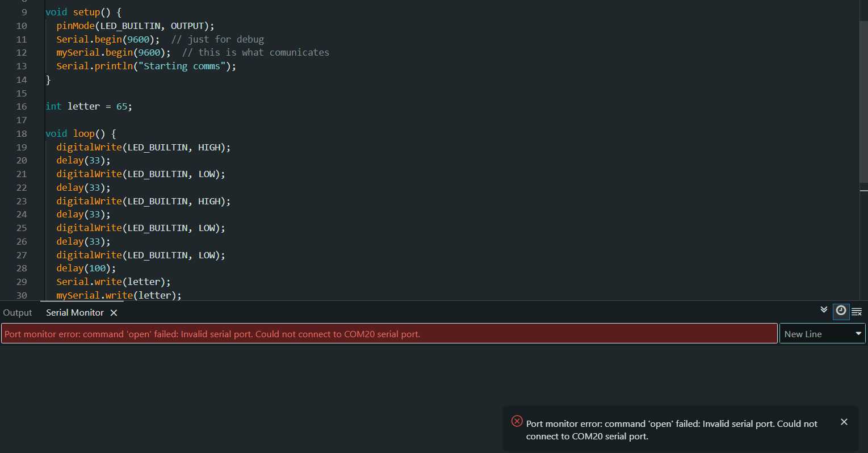868x453 pixels.
Task: Click the mySerial.write(letter) line
Action: point(119,295)
